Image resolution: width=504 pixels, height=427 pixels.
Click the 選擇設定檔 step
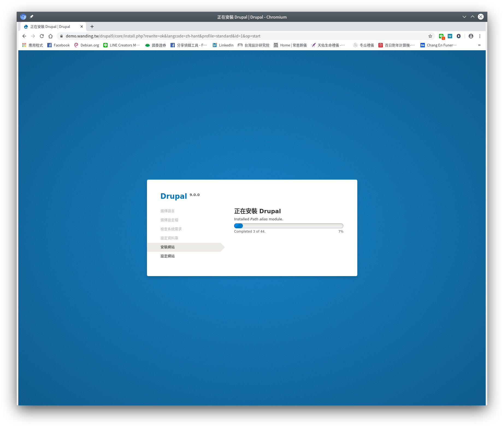(169, 220)
